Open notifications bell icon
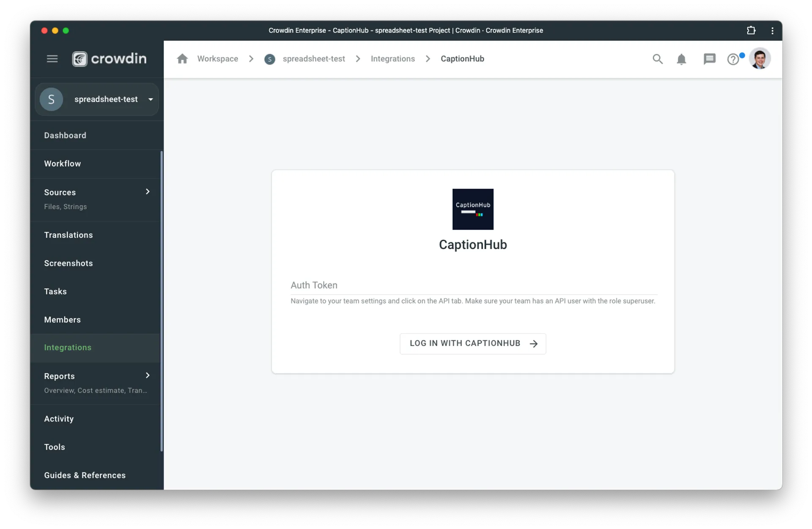 [681, 59]
